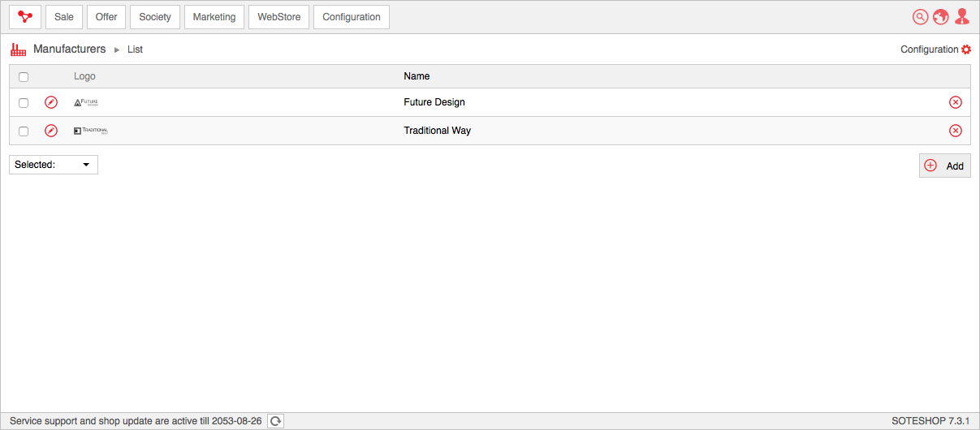Delete the Future Design row

[956, 102]
